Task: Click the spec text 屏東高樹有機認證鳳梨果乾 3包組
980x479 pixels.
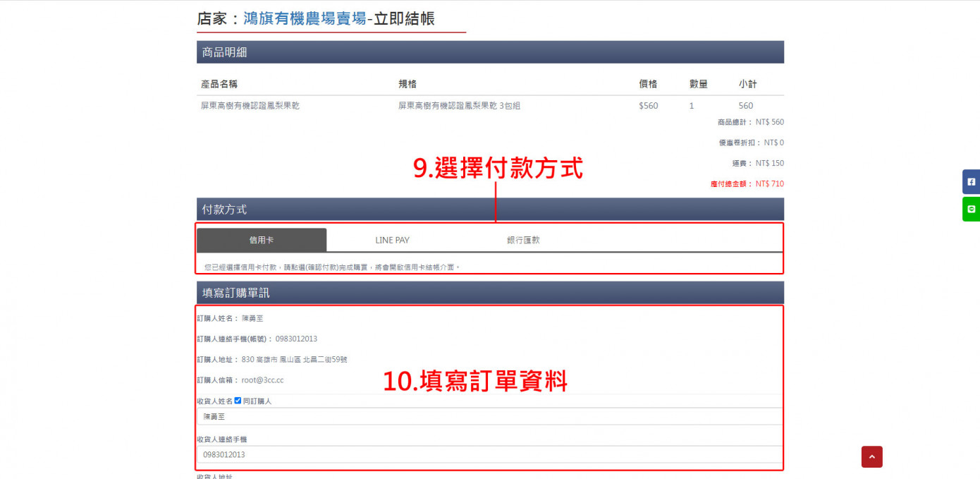Action: (459, 106)
